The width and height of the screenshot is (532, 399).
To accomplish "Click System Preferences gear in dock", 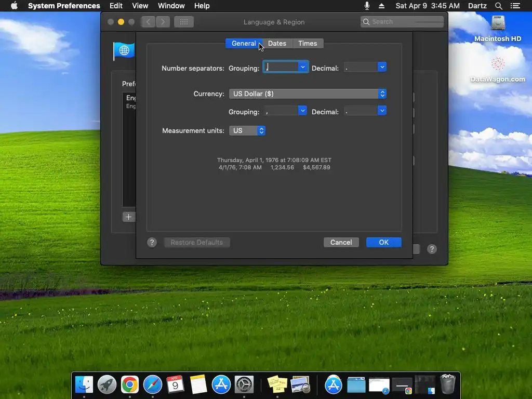I will [244, 384].
